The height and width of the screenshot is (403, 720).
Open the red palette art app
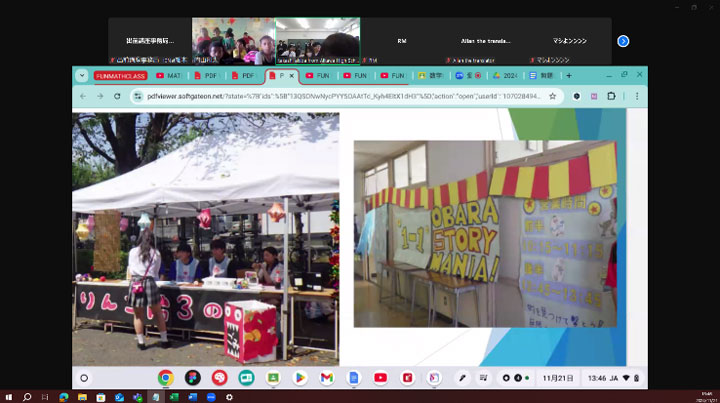point(219,378)
